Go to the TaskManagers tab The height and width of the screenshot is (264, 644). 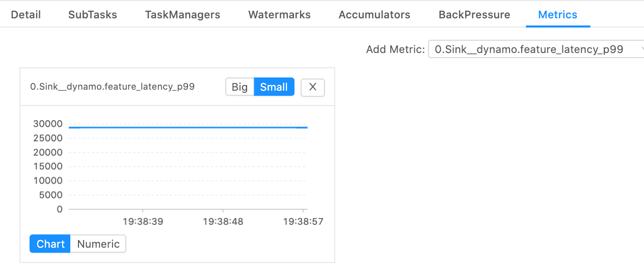pos(182,15)
